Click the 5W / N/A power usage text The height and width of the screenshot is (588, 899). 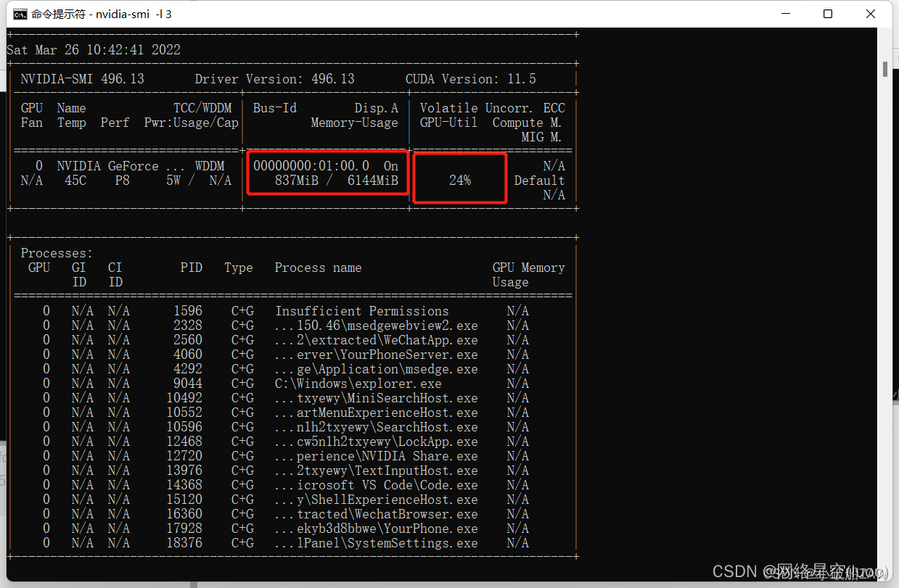tap(199, 181)
